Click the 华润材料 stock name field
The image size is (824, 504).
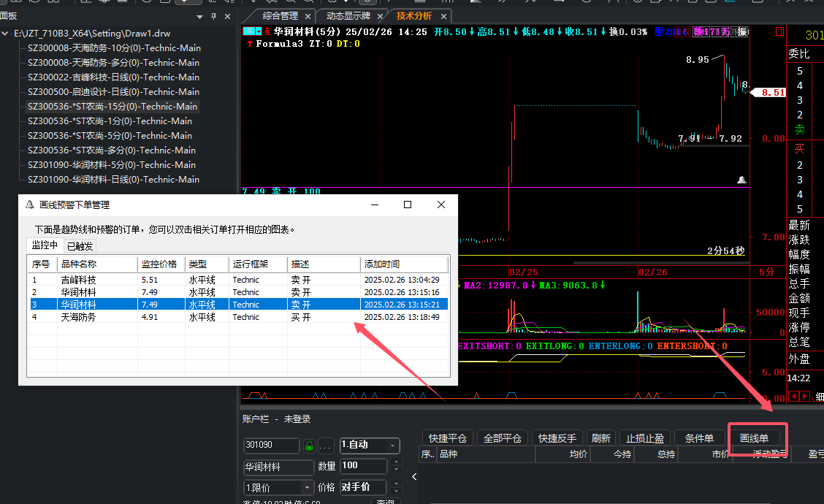[278, 467]
